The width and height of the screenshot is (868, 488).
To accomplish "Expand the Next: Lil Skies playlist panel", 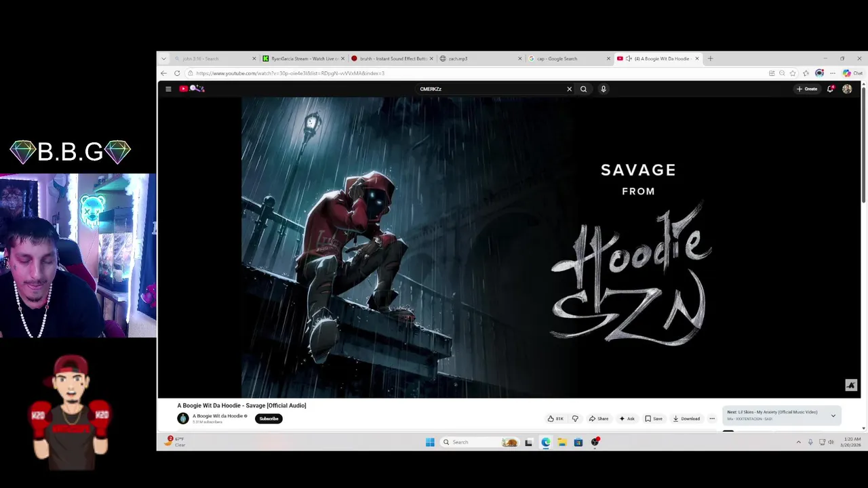I will [833, 415].
